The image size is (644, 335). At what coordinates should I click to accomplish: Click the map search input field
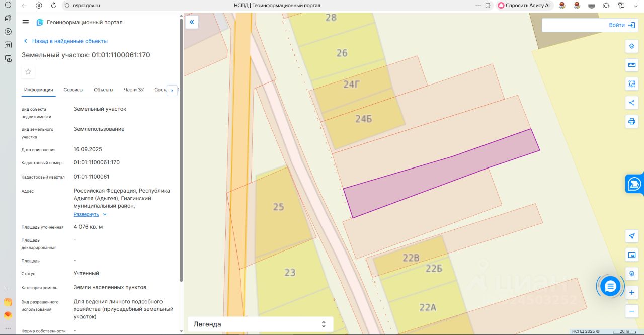575,25
